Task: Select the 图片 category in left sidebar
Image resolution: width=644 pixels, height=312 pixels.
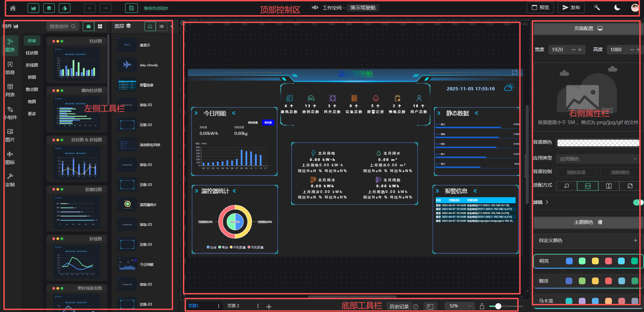Action: pos(10,135)
